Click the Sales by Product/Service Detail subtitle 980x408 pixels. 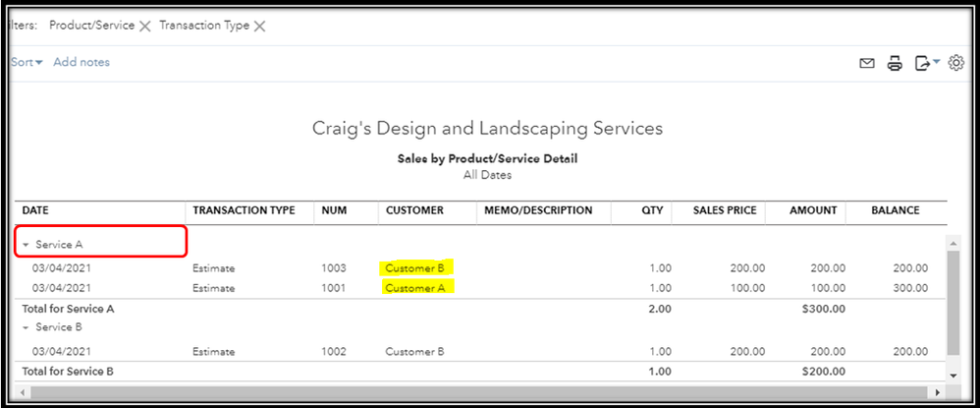pos(487,159)
